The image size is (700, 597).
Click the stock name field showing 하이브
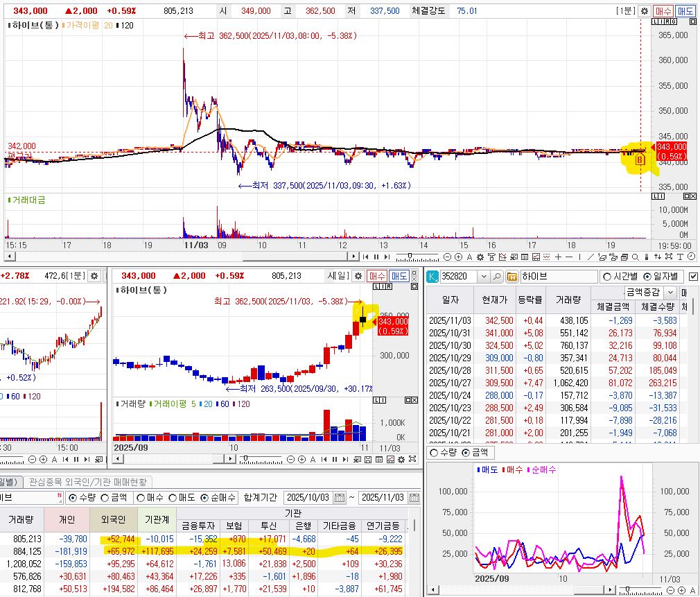[x=559, y=277]
